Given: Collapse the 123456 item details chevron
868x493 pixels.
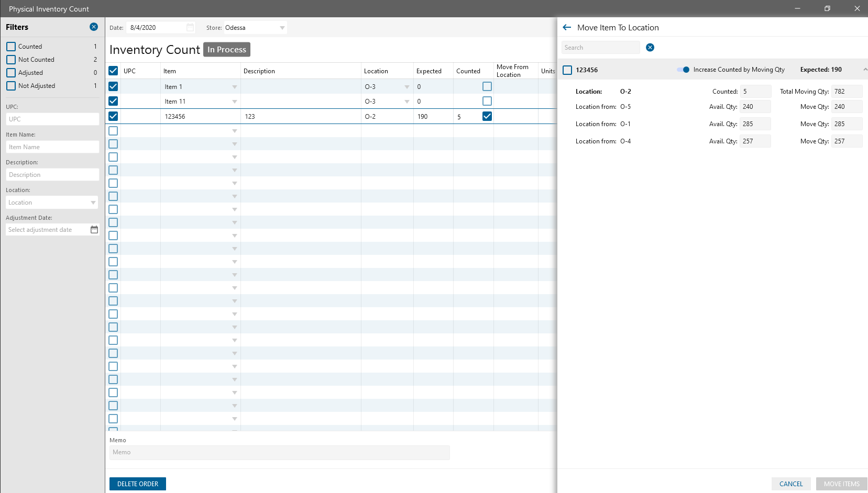Looking at the screenshot, I should pos(864,70).
